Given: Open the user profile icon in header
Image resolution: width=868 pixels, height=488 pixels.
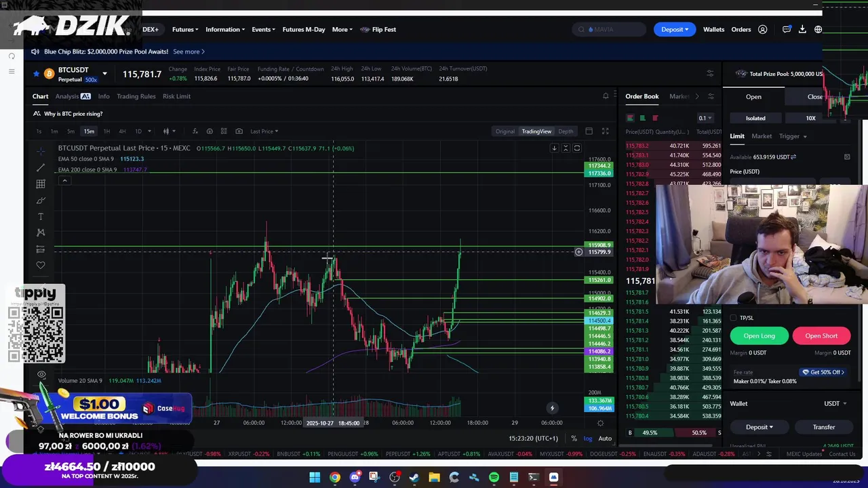Looking at the screenshot, I should pos(762,29).
